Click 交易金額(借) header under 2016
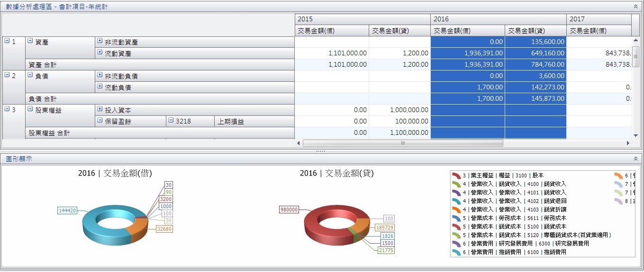This screenshot has width=644, height=272. [x=468, y=31]
